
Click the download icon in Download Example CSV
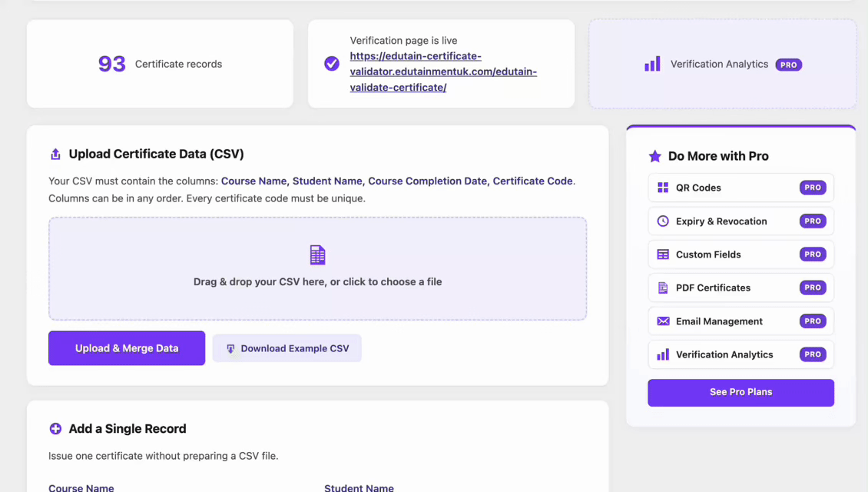[x=231, y=348]
